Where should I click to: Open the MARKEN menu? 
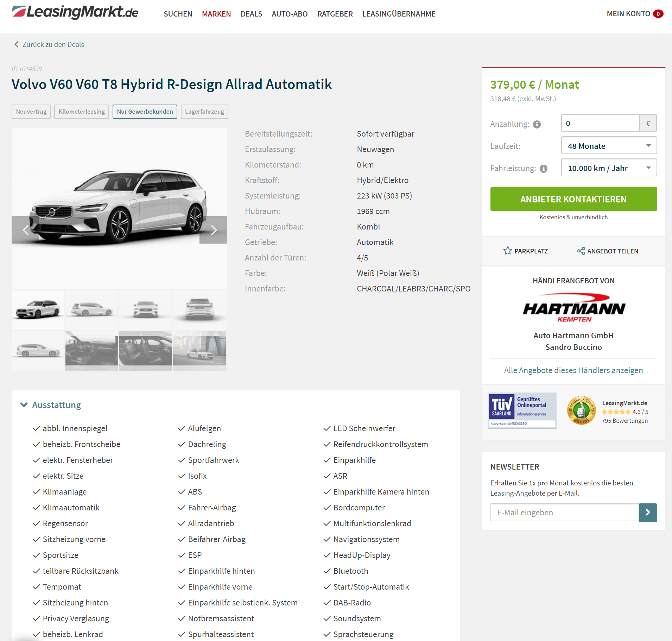(x=216, y=14)
